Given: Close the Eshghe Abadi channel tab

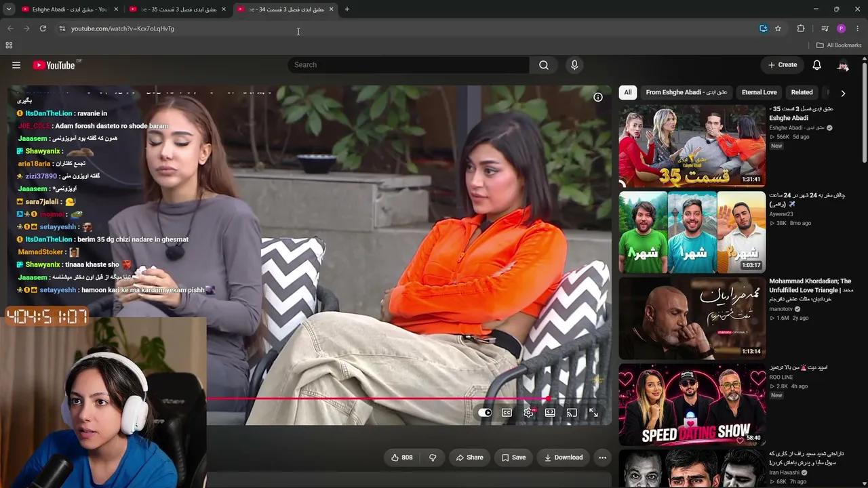Looking at the screenshot, I should pos(116,9).
